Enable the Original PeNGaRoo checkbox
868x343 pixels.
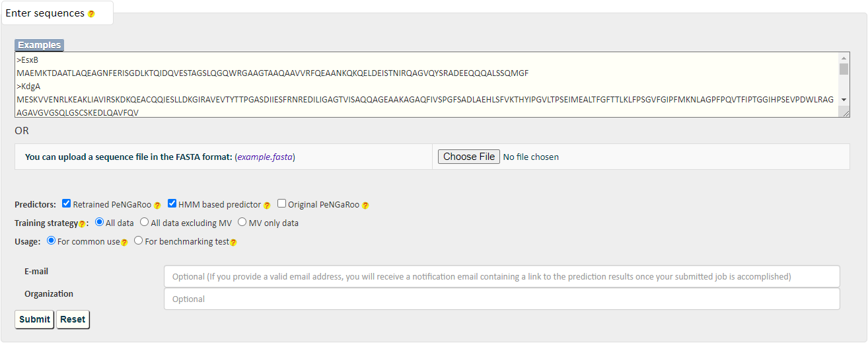[x=281, y=204]
